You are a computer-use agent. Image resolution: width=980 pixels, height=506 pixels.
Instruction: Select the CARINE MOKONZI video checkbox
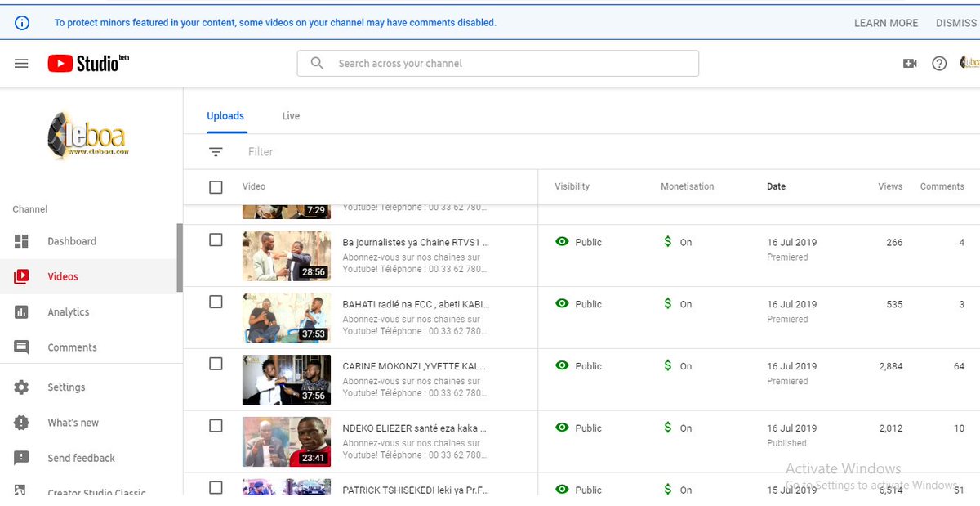pyautogui.click(x=216, y=364)
